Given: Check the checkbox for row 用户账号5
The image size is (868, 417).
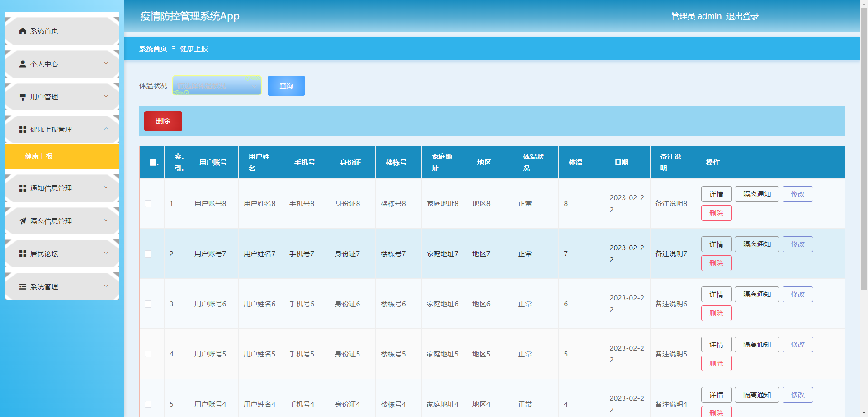Looking at the screenshot, I should (x=148, y=354).
